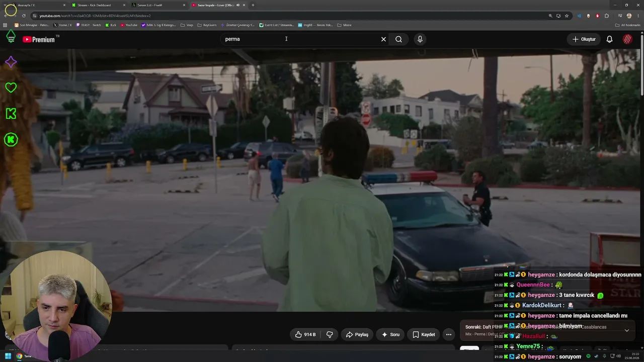Screen dimensions: 644x362
Task: Open the YouTube bookmark
Action: click(x=129, y=25)
